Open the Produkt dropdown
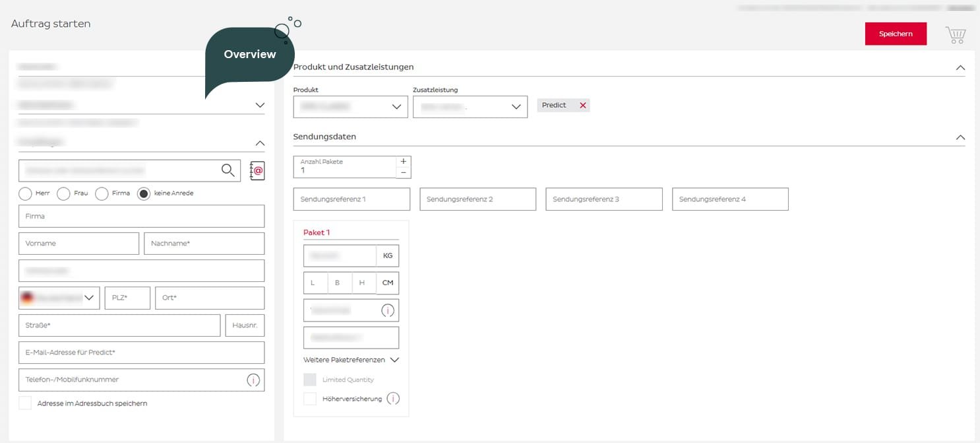980x443 pixels. click(x=350, y=107)
